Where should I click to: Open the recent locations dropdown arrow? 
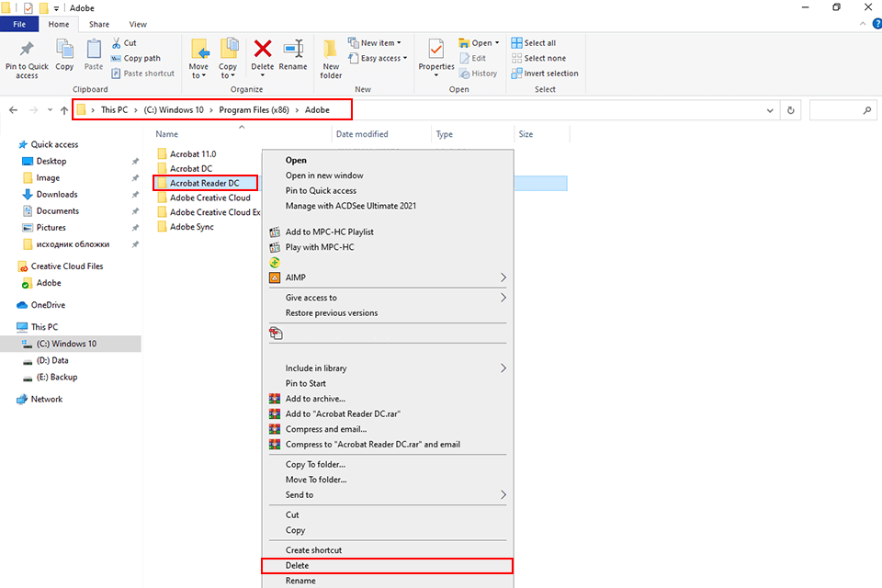point(50,110)
